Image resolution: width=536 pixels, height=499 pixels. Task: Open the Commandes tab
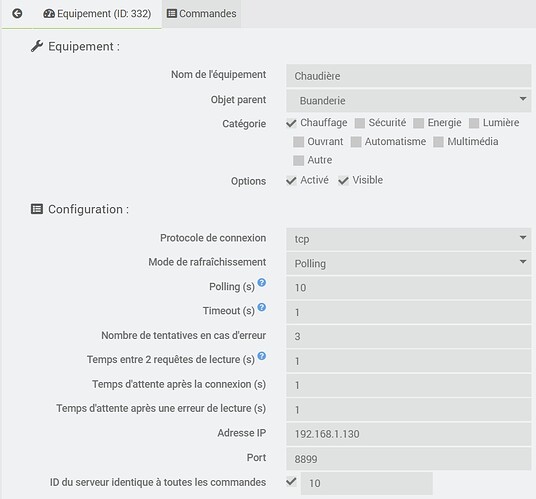(x=201, y=14)
